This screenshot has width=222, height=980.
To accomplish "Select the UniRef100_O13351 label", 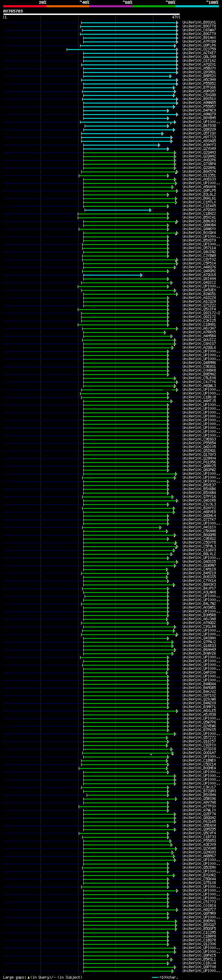I will (x=199, y=175).
